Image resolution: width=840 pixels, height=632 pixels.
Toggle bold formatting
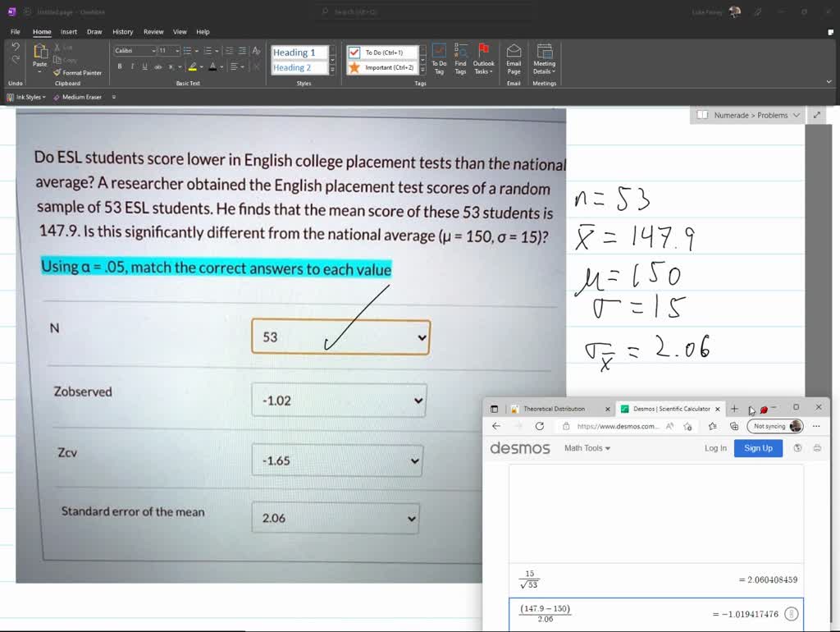[x=120, y=66]
